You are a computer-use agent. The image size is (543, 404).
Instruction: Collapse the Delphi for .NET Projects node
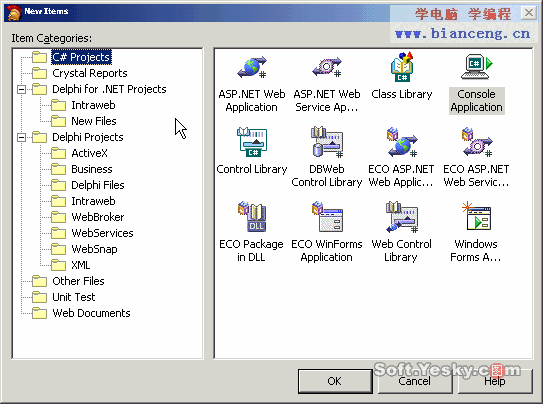click(21, 90)
